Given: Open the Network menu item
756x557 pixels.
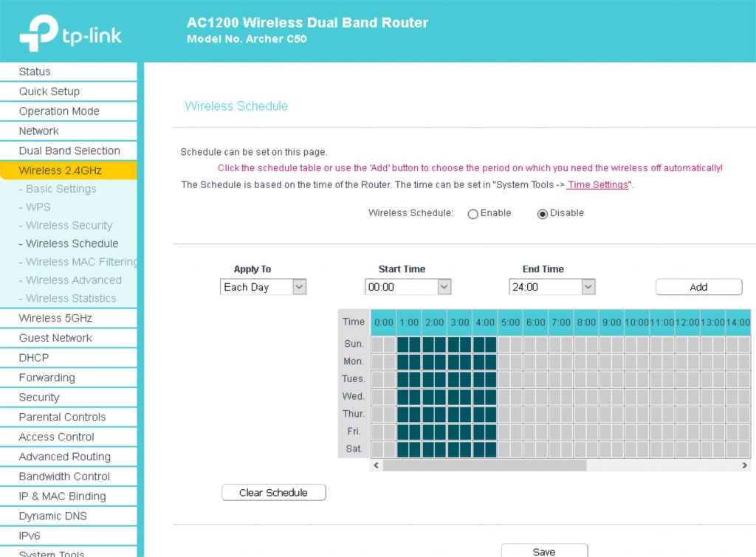Looking at the screenshot, I should point(69,131).
